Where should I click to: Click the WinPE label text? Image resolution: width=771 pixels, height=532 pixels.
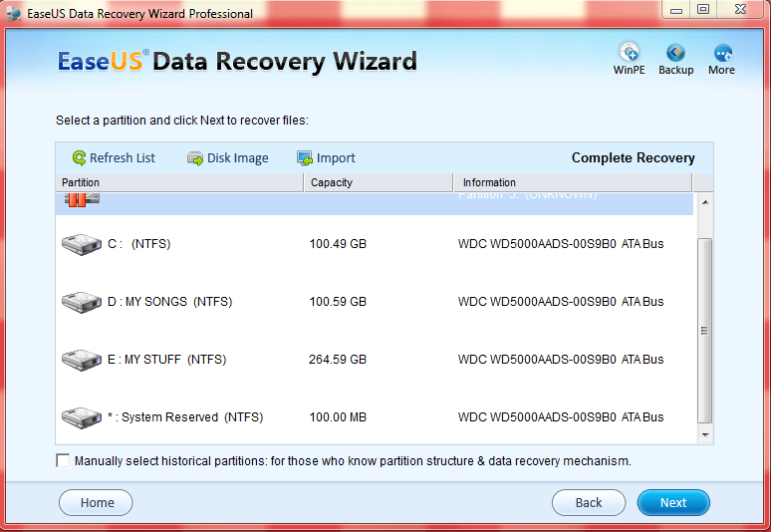(629, 70)
